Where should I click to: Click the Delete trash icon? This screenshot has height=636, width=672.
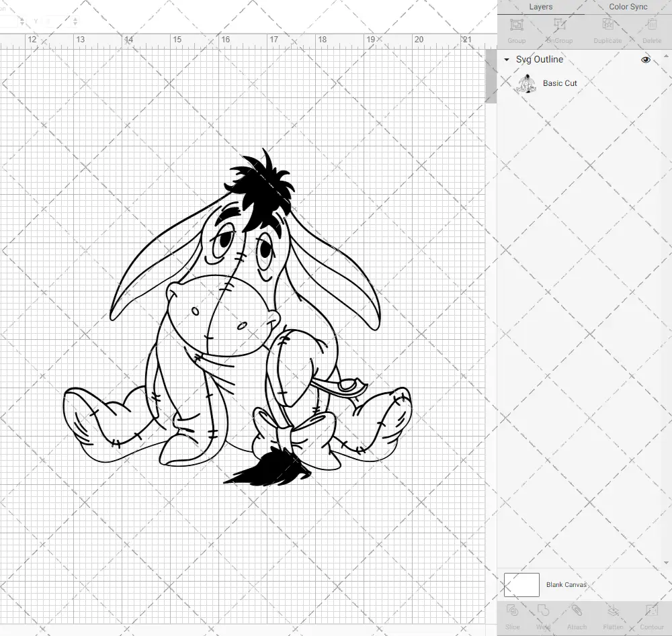[651, 25]
